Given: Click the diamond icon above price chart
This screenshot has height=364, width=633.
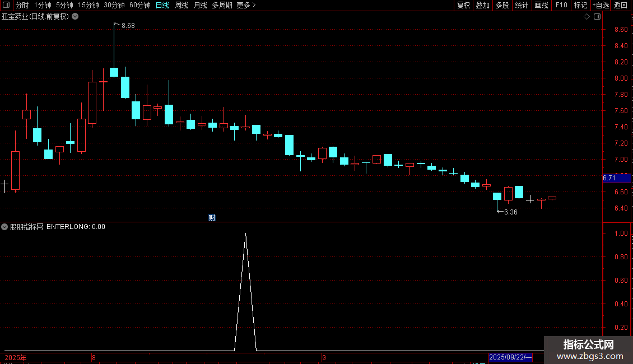Looking at the screenshot, I should 587,17.
